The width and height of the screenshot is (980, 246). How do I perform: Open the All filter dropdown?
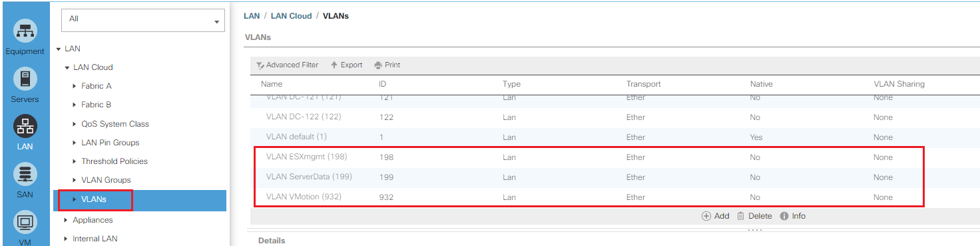142,20
